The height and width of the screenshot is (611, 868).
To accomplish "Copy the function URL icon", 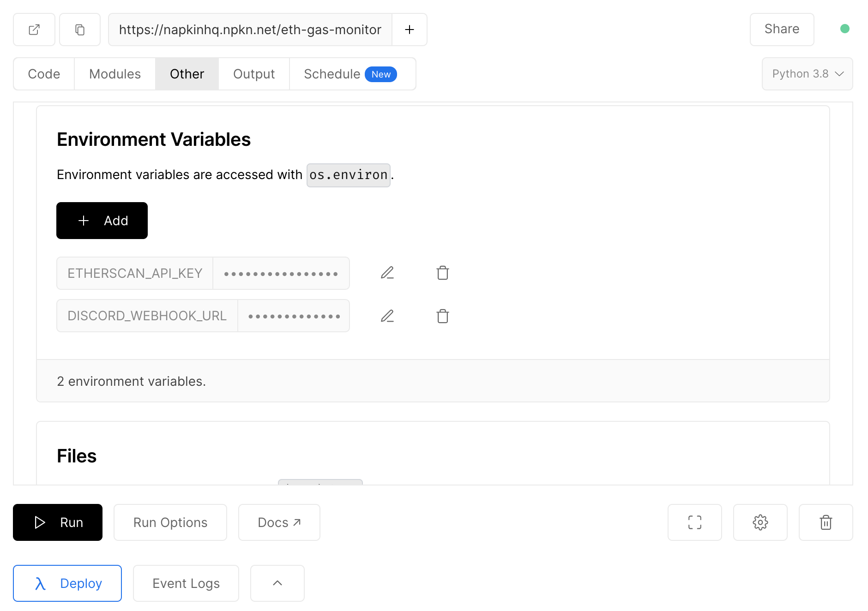I will (x=80, y=30).
